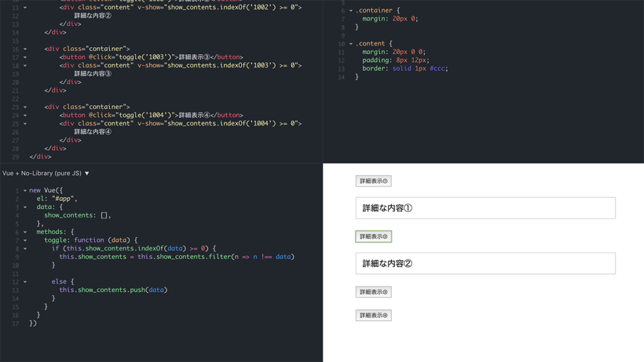The height and width of the screenshot is (362, 644).
Task: Fold the content div at HTML line 18
Action: click(25, 65)
